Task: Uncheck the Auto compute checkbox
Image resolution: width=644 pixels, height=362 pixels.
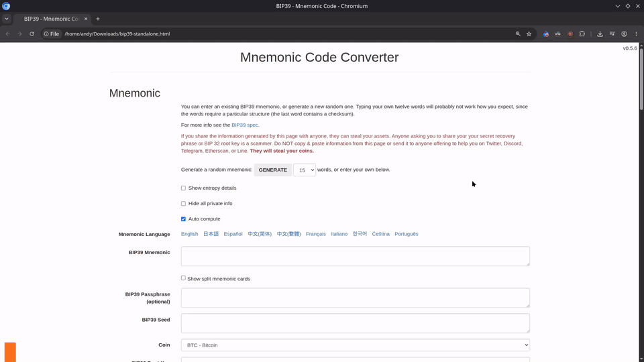Action: [x=183, y=219]
